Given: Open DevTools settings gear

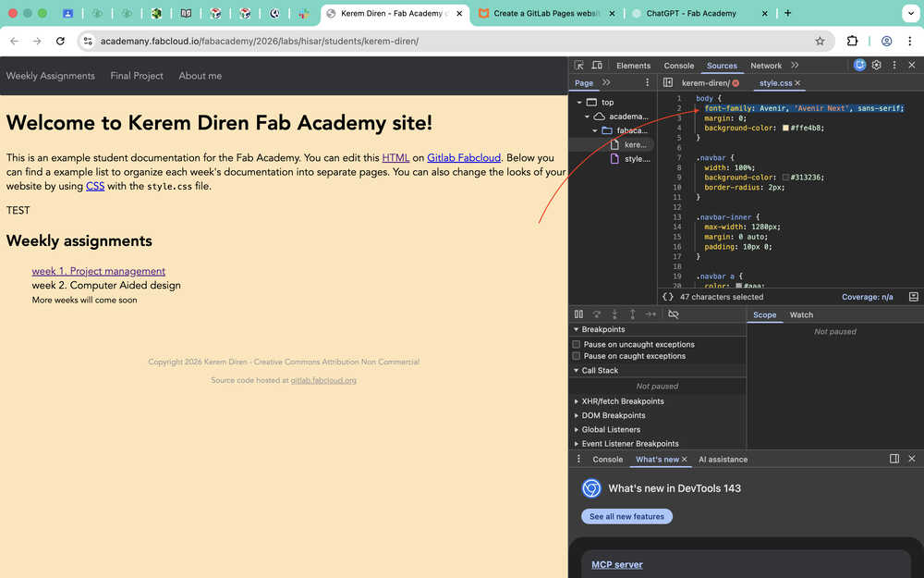Looking at the screenshot, I should coord(877,66).
